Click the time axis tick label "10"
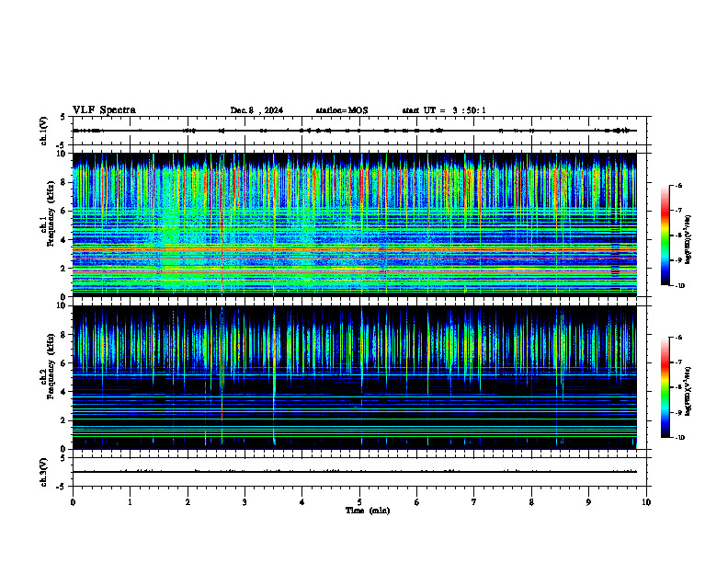This screenshot has width=728, height=563. [646, 502]
